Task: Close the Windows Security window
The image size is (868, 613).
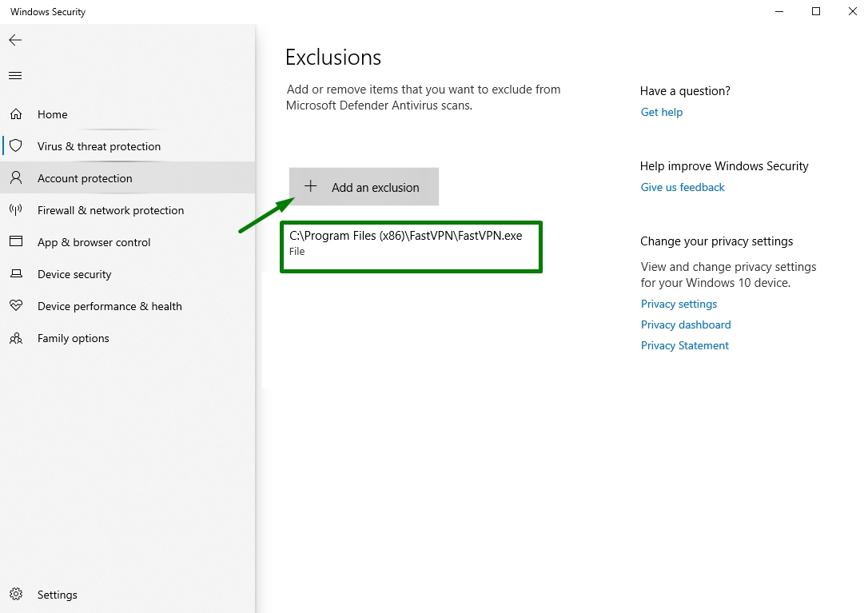Action: coord(853,12)
